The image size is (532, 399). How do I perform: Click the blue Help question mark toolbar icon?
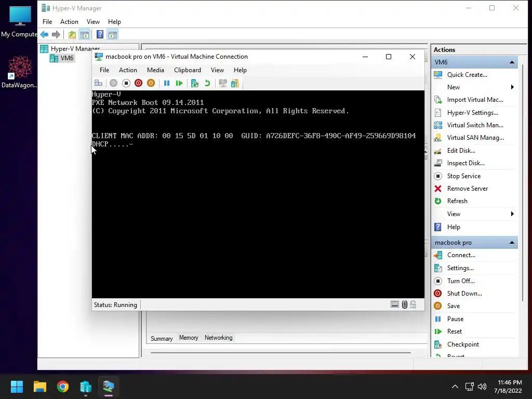100,34
